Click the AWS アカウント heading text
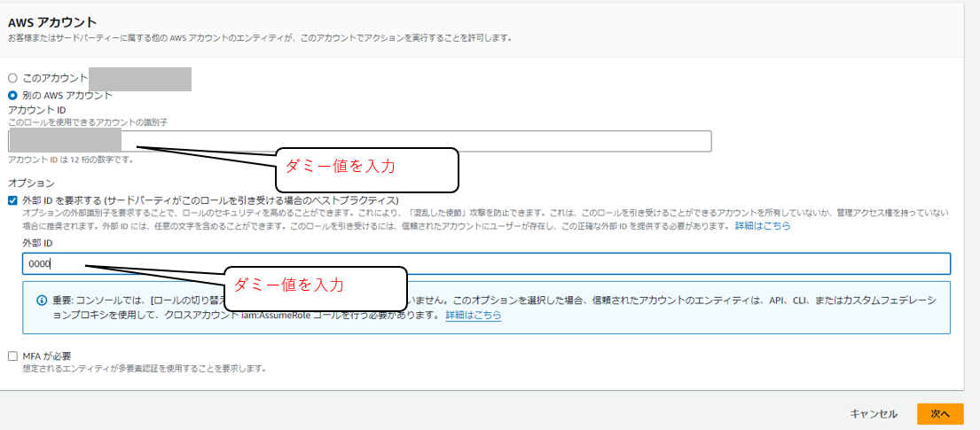 click(51, 22)
